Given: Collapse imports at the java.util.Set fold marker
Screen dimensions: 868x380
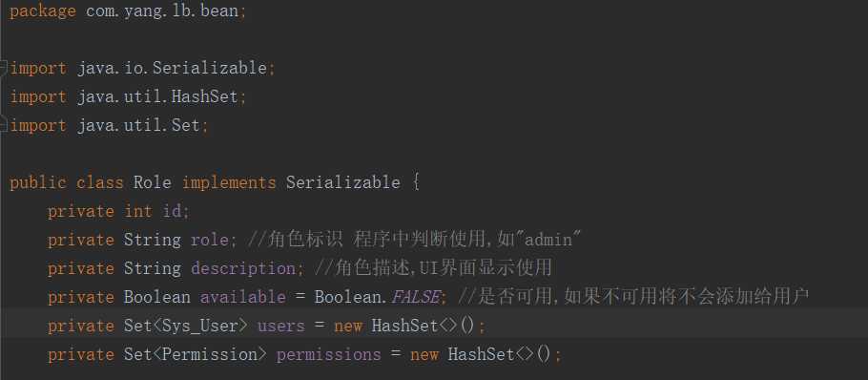Looking at the screenshot, I should (x=4, y=126).
